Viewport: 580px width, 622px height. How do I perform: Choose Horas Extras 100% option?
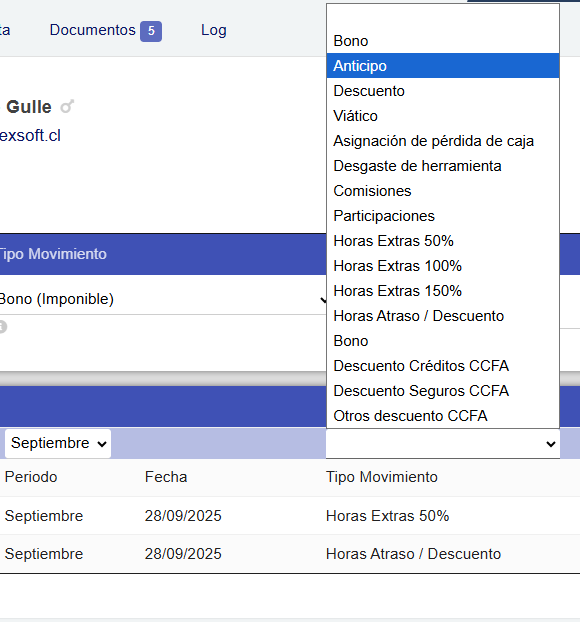click(x=443, y=266)
